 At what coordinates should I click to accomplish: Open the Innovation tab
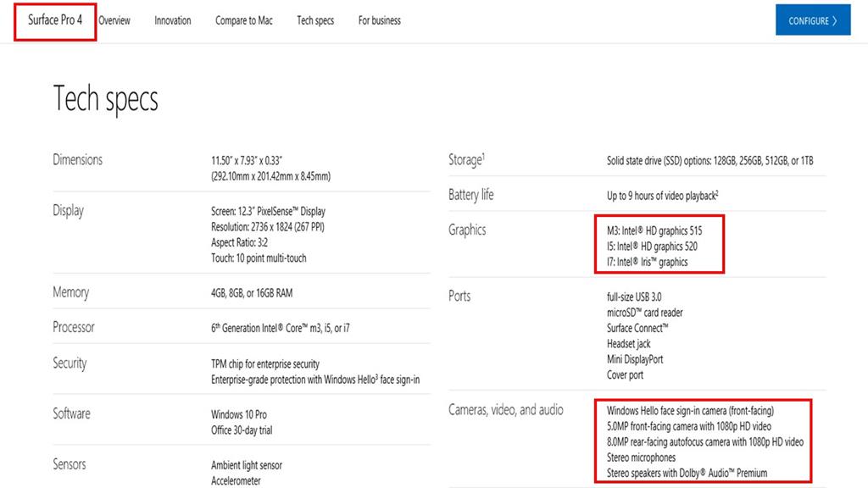point(173,20)
